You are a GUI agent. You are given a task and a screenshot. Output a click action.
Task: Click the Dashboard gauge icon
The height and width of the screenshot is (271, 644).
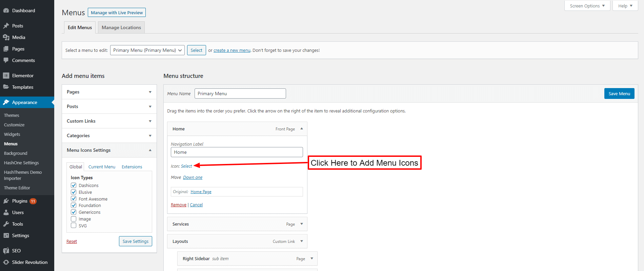[x=6, y=11]
